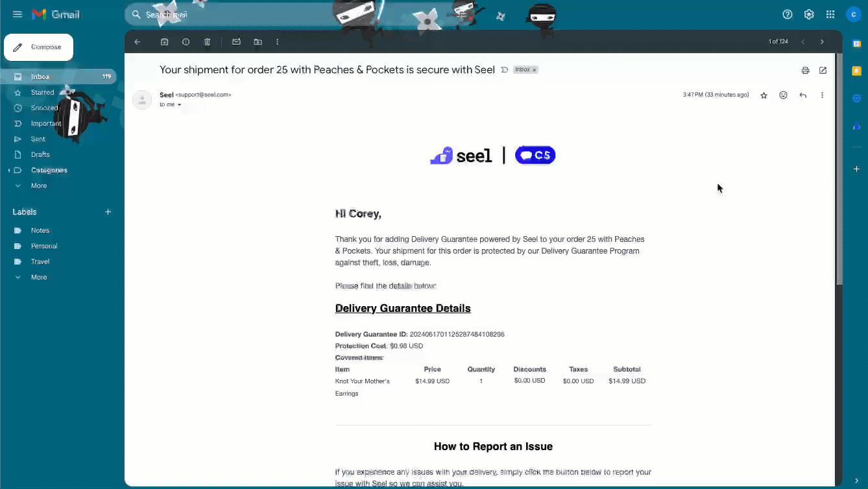This screenshot has width=868, height=489.
Task: Click the '1 of 124' message counter
Action: (x=778, y=42)
